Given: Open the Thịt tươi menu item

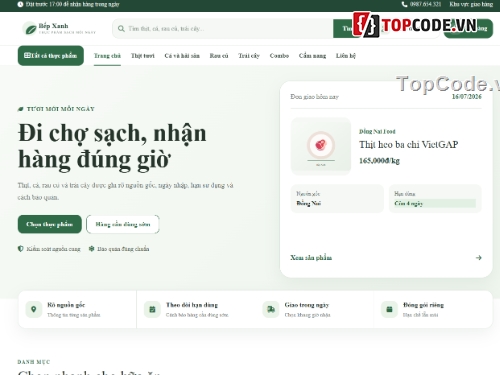Looking at the screenshot, I should pos(143,56).
